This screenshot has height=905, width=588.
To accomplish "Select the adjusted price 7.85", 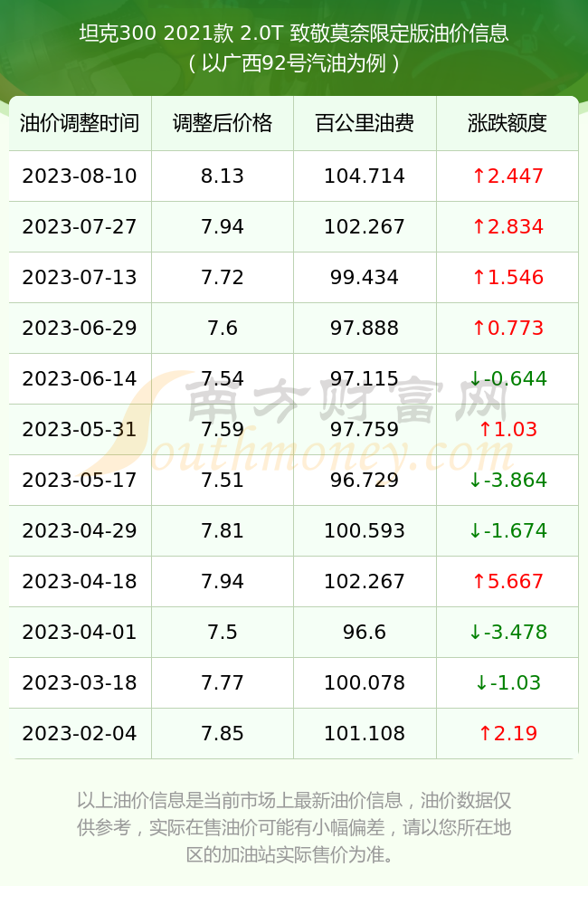I will coord(223,734).
